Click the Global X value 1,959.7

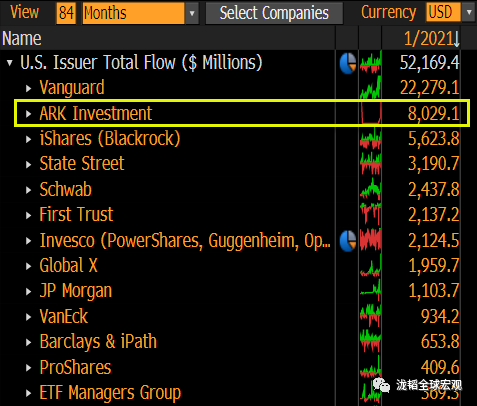pyautogui.click(x=434, y=266)
